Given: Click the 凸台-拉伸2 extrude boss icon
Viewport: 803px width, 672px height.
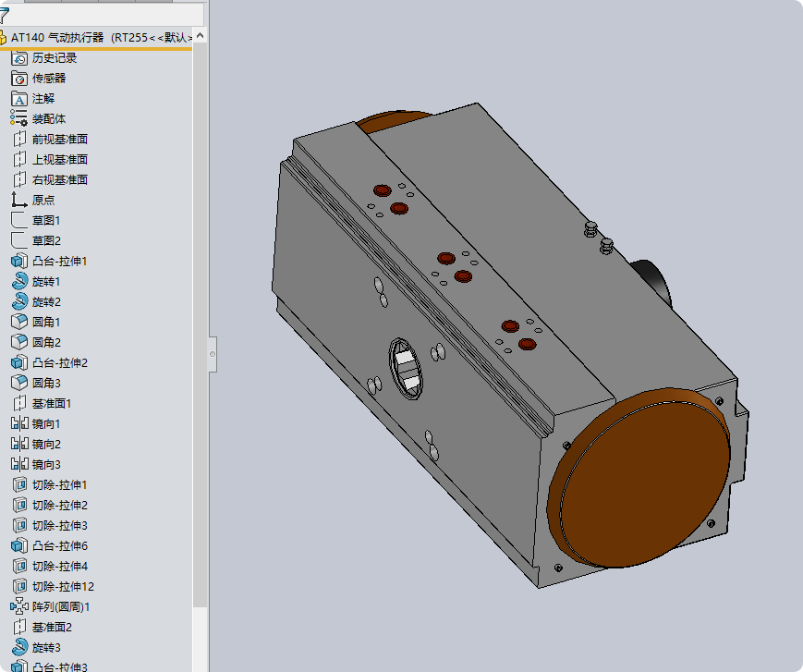Looking at the screenshot, I should (19, 362).
